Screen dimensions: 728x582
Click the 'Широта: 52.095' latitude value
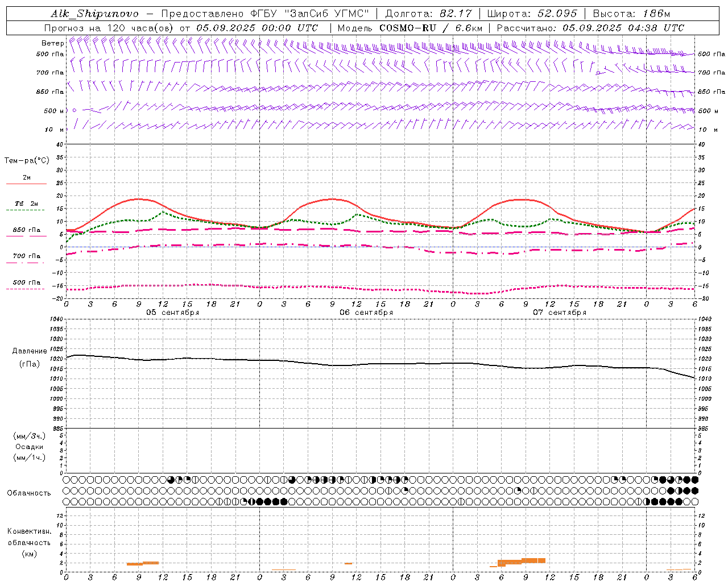click(532, 14)
